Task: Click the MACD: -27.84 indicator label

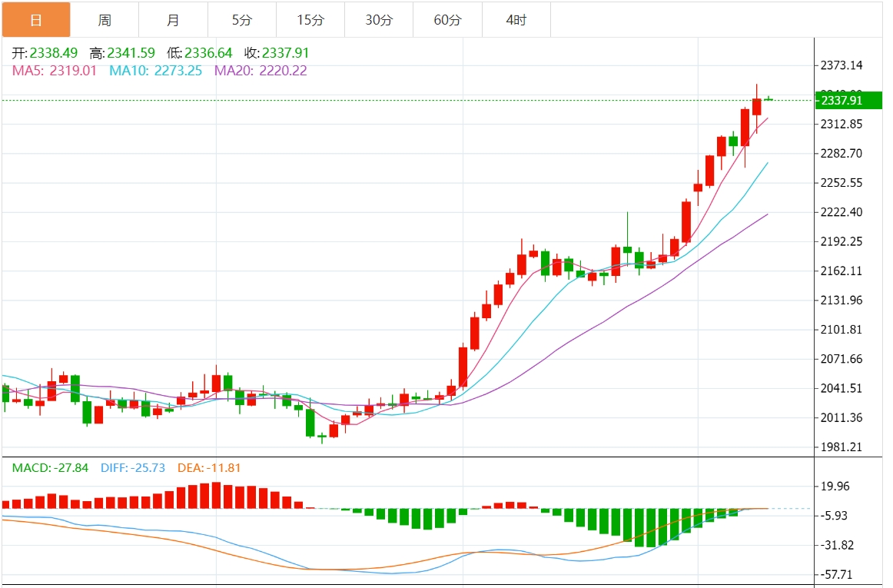Action: coord(50,468)
